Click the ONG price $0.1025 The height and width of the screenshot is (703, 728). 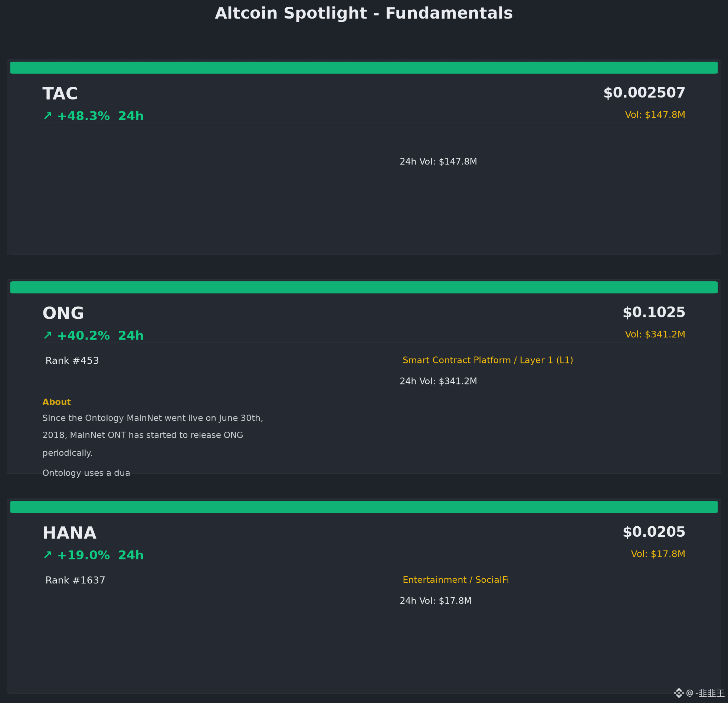(654, 312)
